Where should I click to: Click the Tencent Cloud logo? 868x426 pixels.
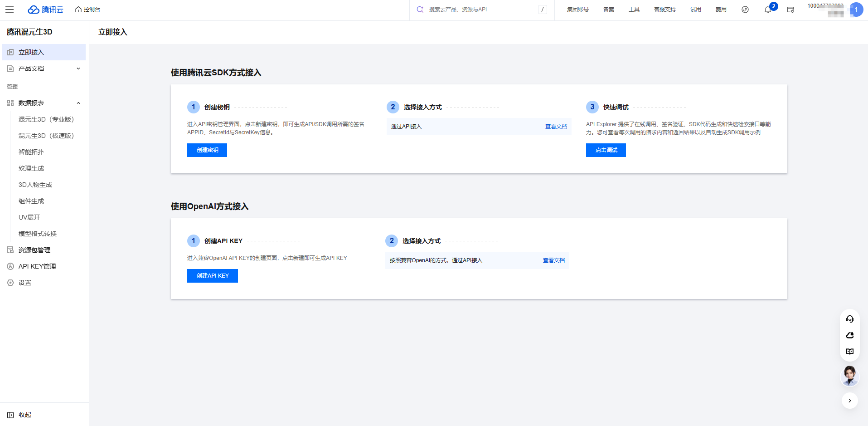(x=45, y=10)
